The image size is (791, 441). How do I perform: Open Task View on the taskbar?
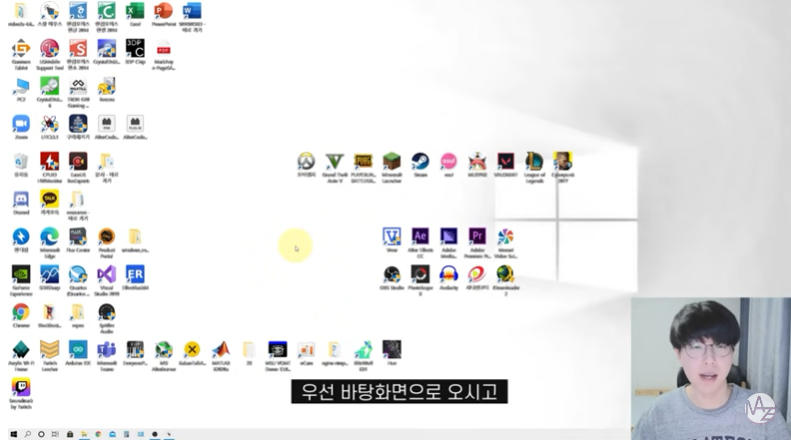coord(55,434)
